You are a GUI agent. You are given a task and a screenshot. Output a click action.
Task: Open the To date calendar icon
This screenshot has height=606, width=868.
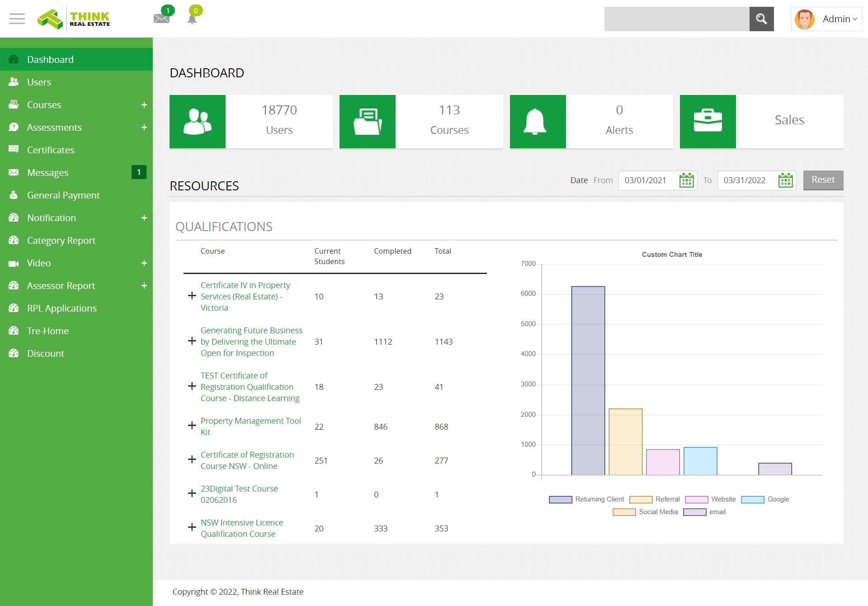click(786, 180)
